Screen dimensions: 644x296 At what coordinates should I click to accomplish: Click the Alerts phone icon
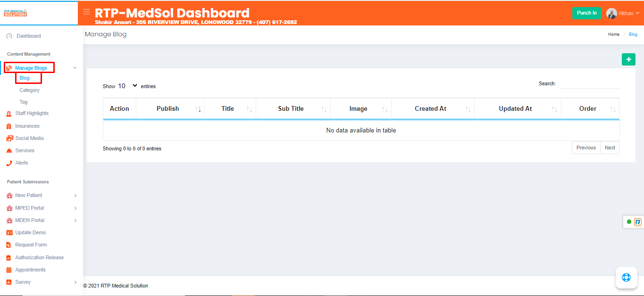[x=9, y=163]
